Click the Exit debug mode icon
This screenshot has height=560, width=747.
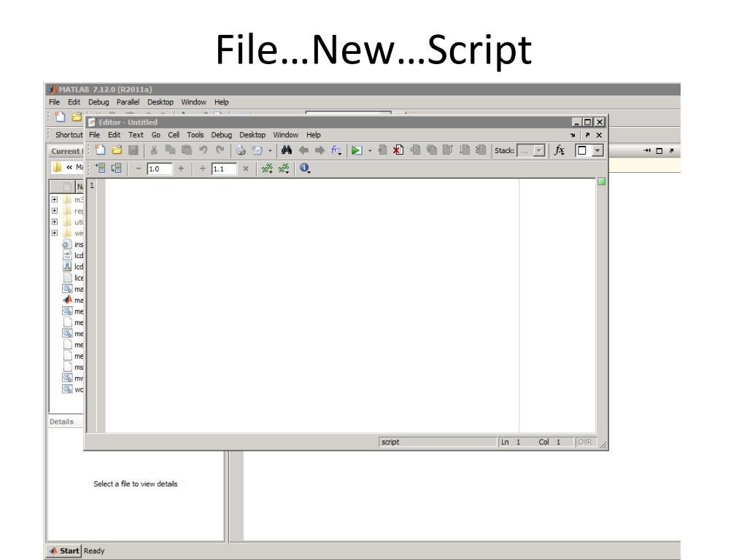coord(481,150)
